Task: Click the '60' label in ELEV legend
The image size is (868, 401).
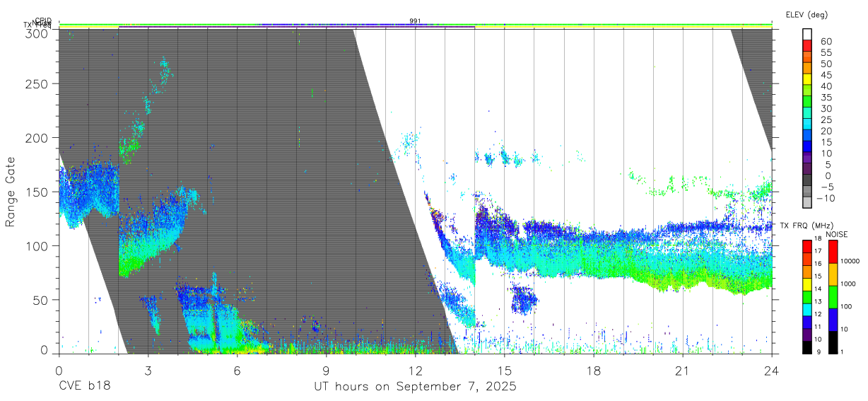Action: [825, 41]
